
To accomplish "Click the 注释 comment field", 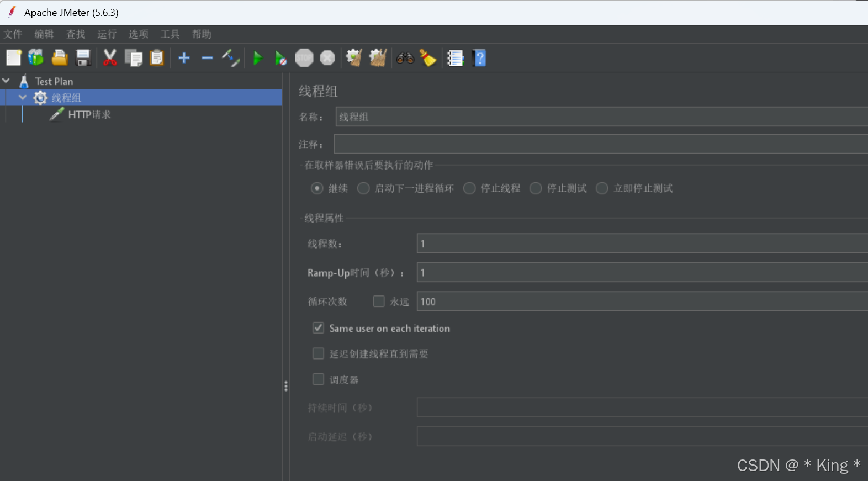I will tap(601, 144).
